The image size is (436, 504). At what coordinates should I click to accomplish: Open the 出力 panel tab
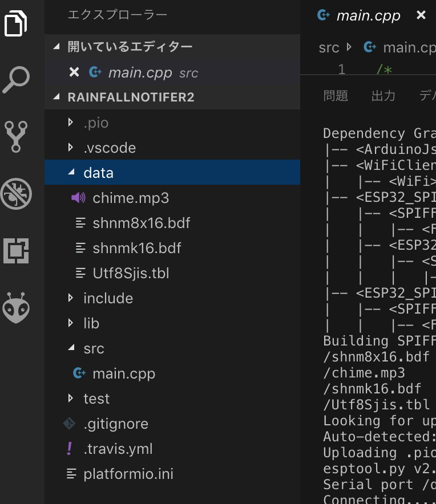[383, 95]
